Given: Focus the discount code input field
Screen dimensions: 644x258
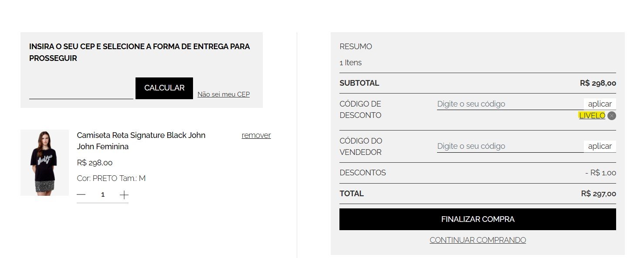Looking at the screenshot, I should [x=510, y=104].
